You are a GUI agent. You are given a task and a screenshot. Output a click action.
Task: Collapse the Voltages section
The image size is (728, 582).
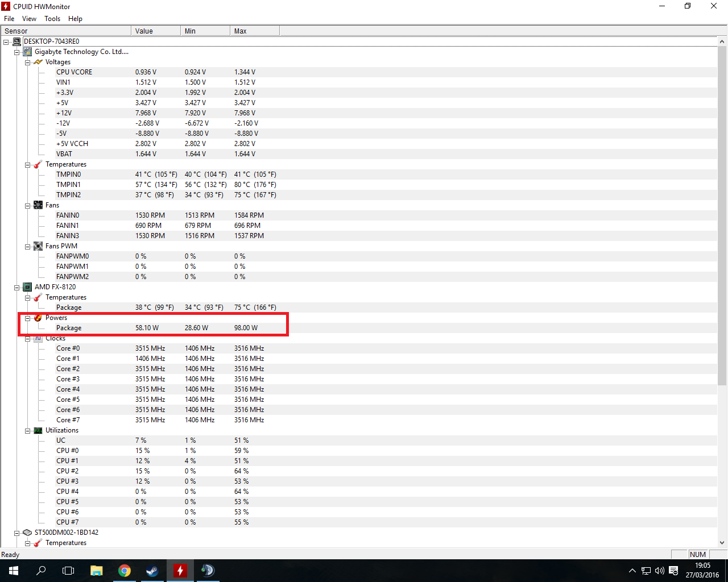coord(27,63)
